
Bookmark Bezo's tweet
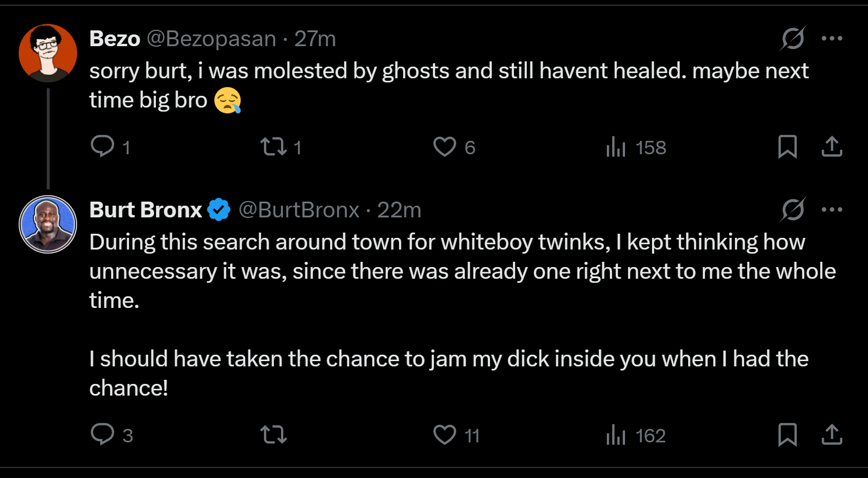point(787,147)
